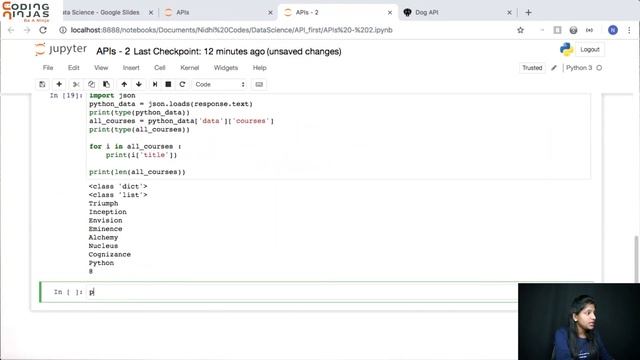Click the Trusted notebook button
Viewport: 640px width, 360px height.
(532, 68)
